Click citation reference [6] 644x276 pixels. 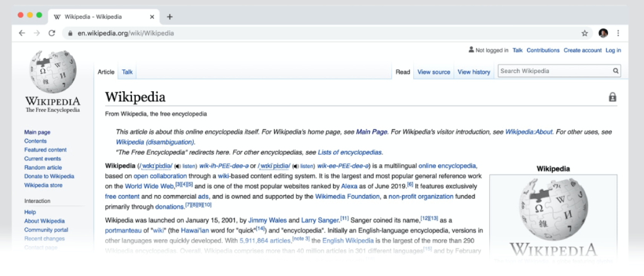click(410, 184)
